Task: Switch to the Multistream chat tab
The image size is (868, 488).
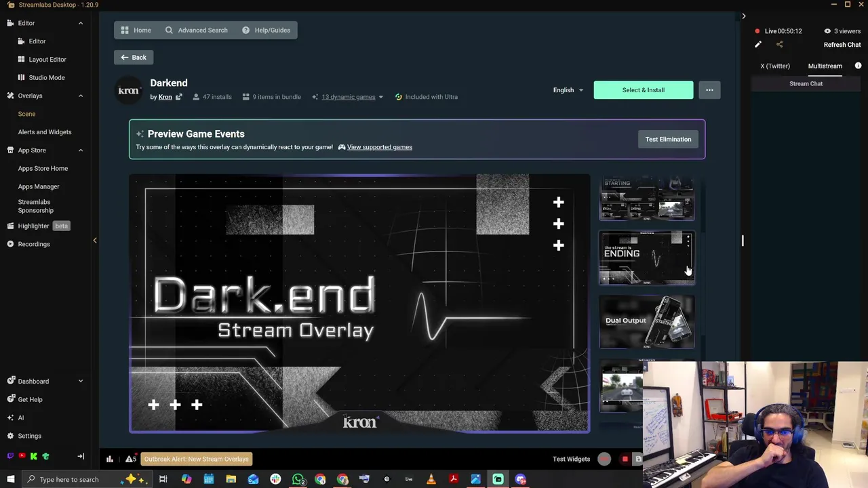Action: (x=825, y=66)
